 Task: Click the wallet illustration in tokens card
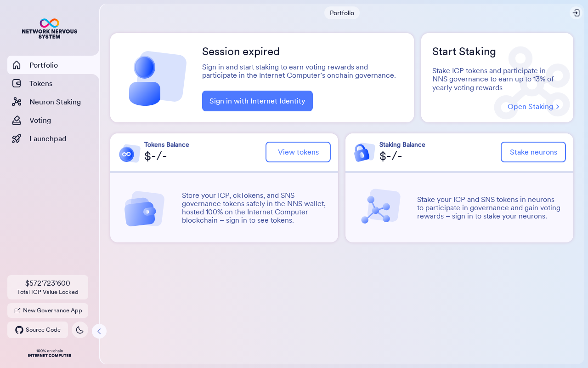pyautogui.click(x=144, y=209)
